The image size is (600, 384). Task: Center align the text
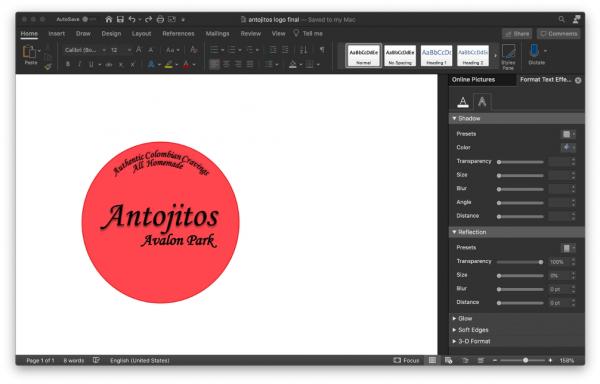pyautogui.click(x=227, y=64)
